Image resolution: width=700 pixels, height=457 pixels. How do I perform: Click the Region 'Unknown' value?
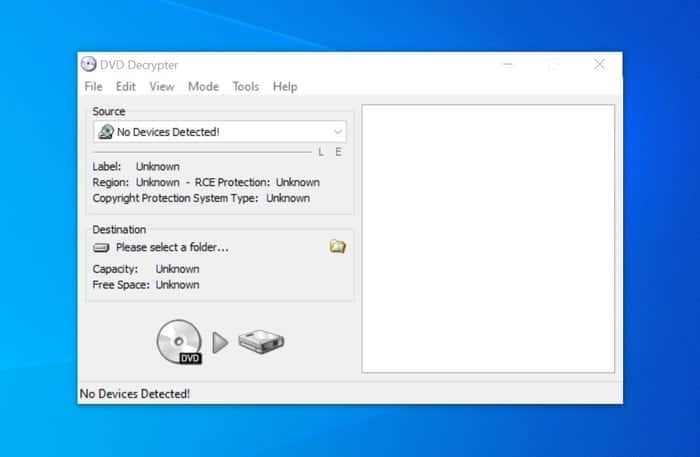coord(158,183)
